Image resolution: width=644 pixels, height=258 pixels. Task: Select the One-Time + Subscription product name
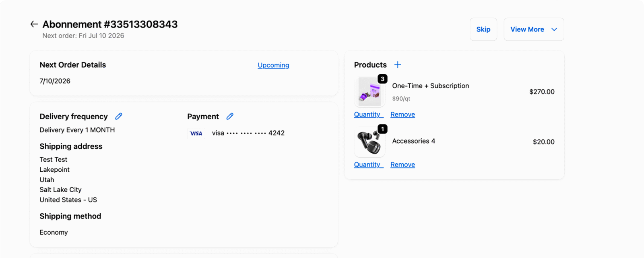coord(431,86)
